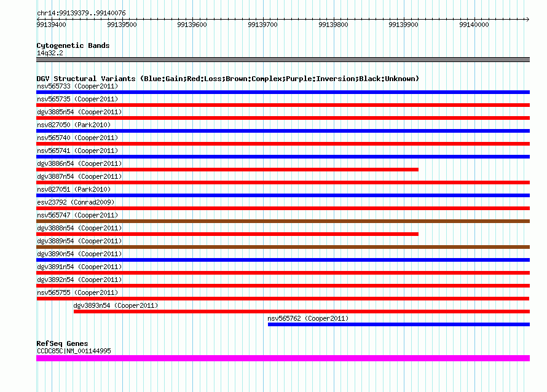
Task: Open the esv23792 (Conrad2009) label
Action: click(76, 202)
